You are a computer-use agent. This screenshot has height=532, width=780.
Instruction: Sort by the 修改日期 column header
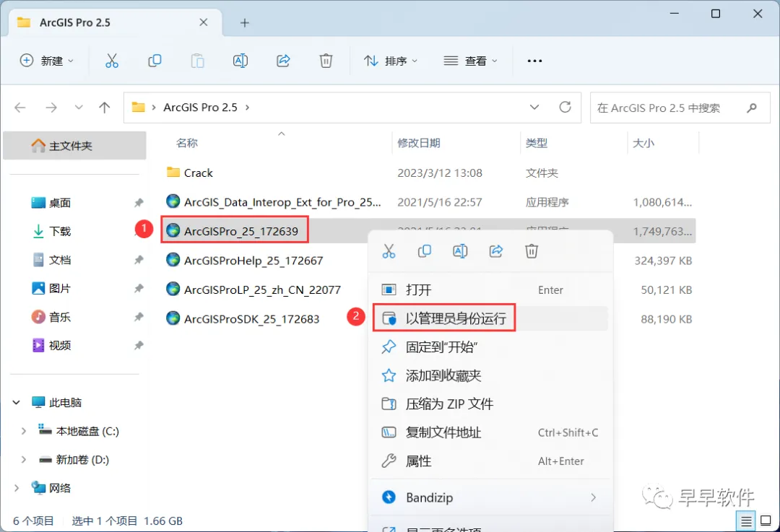point(419,143)
